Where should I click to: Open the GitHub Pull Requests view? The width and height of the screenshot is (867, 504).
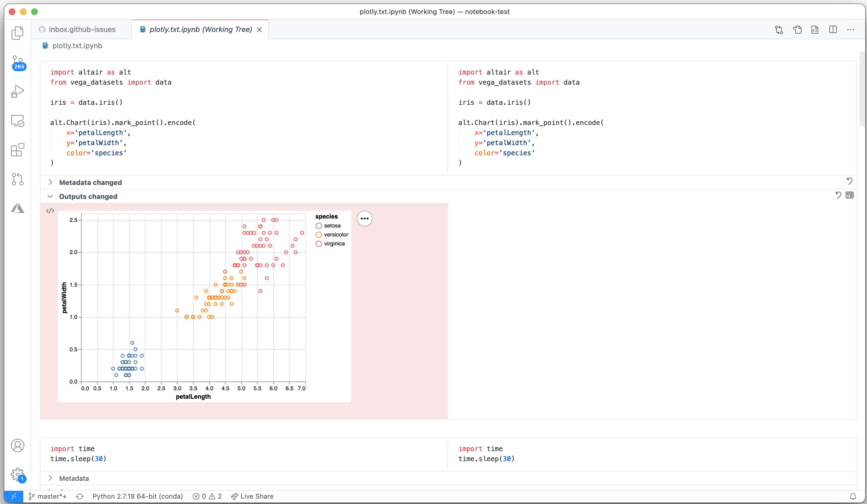[18, 179]
